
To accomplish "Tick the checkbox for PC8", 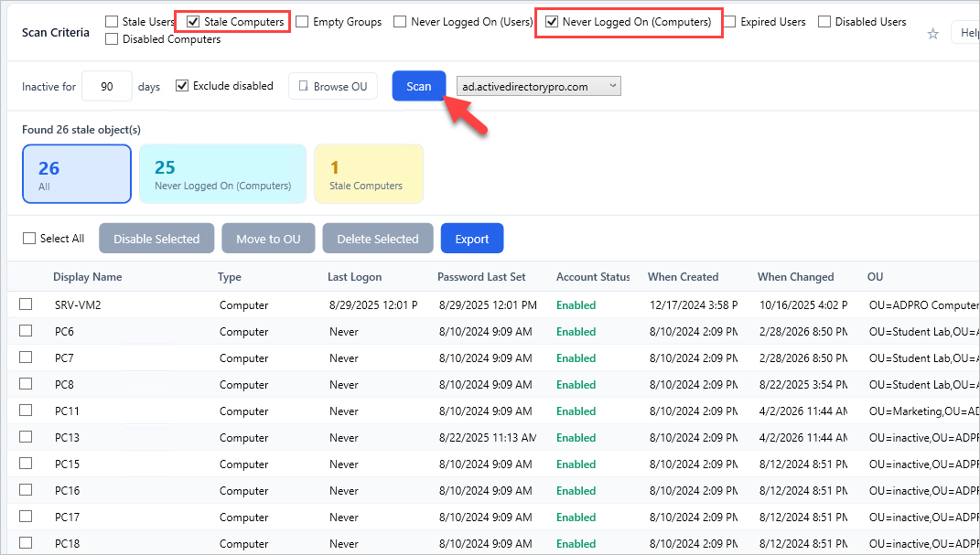I will coord(26,384).
